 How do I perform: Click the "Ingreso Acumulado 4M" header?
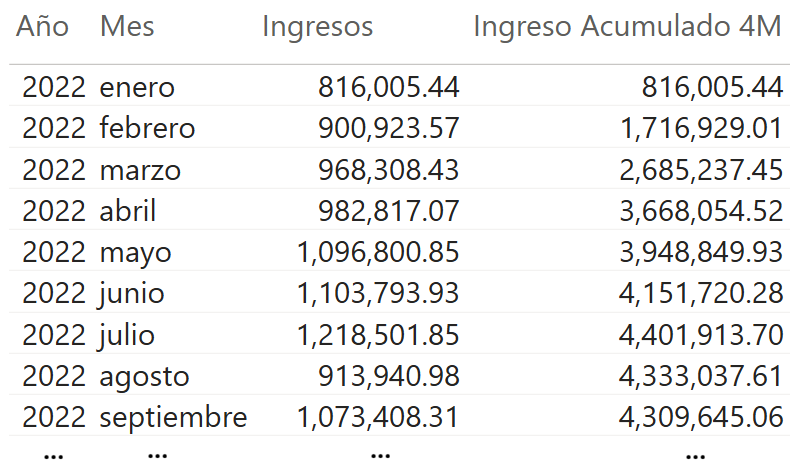click(627, 27)
